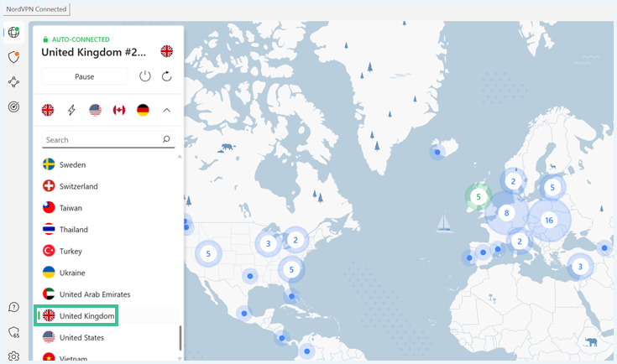Click the Middle East cluster marked 3
The image size is (617, 364).
point(580,267)
